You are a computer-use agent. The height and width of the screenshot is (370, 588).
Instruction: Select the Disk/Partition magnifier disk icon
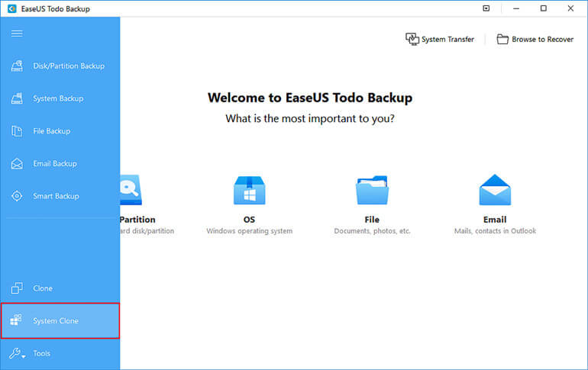tap(131, 190)
